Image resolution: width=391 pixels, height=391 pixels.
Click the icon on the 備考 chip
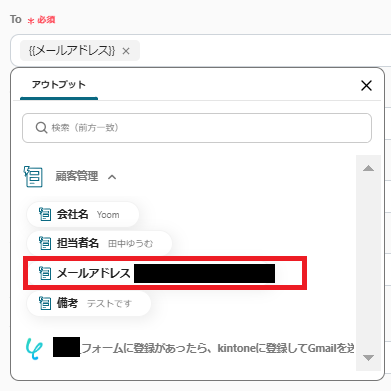(x=45, y=303)
